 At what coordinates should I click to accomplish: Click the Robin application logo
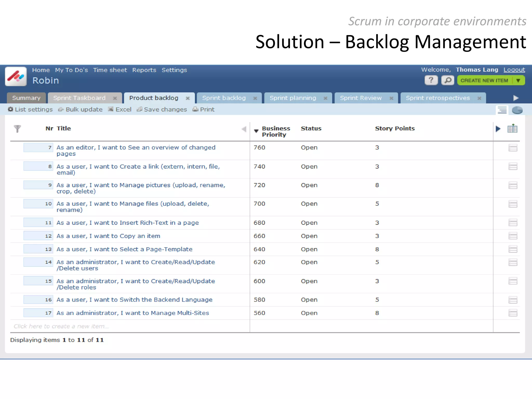point(16,76)
